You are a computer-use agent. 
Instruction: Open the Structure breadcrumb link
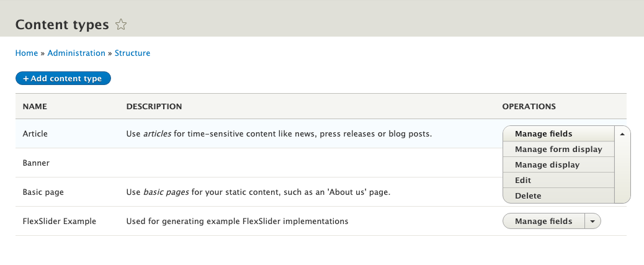pos(132,53)
